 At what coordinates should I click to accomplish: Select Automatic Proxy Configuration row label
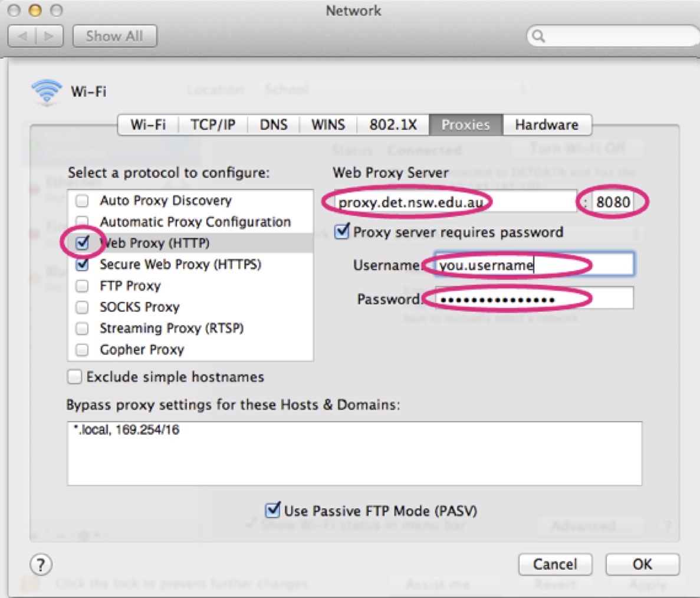click(x=196, y=222)
